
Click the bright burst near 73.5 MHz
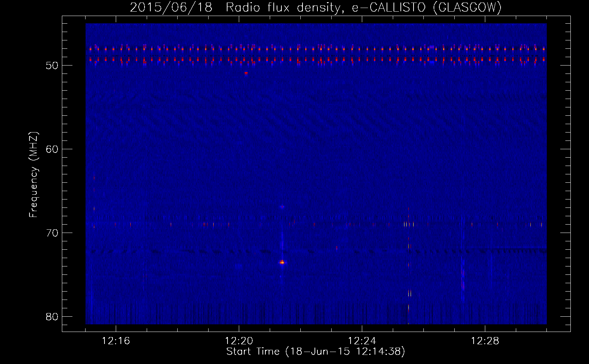click(x=282, y=262)
